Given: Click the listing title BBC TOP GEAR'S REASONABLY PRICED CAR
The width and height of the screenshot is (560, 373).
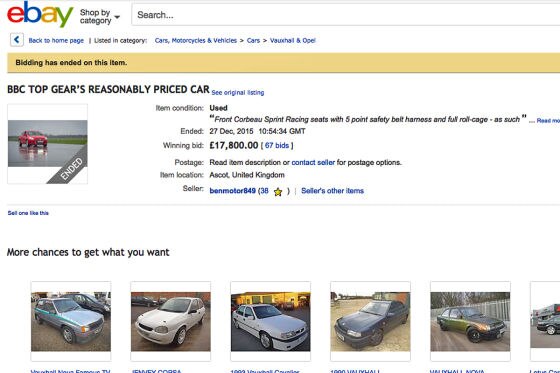Looking at the screenshot, I should (108, 89).
